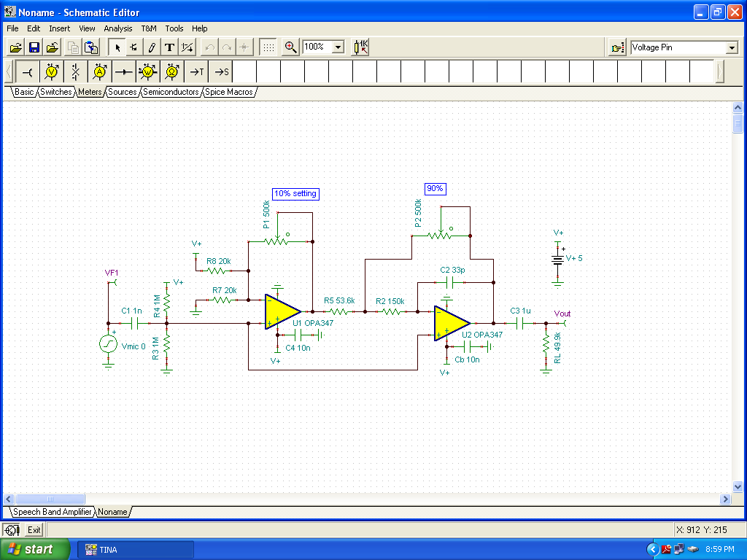747x560 pixels.
Task: Click the horizontal scrollbar thumb
Action: [50, 499]
